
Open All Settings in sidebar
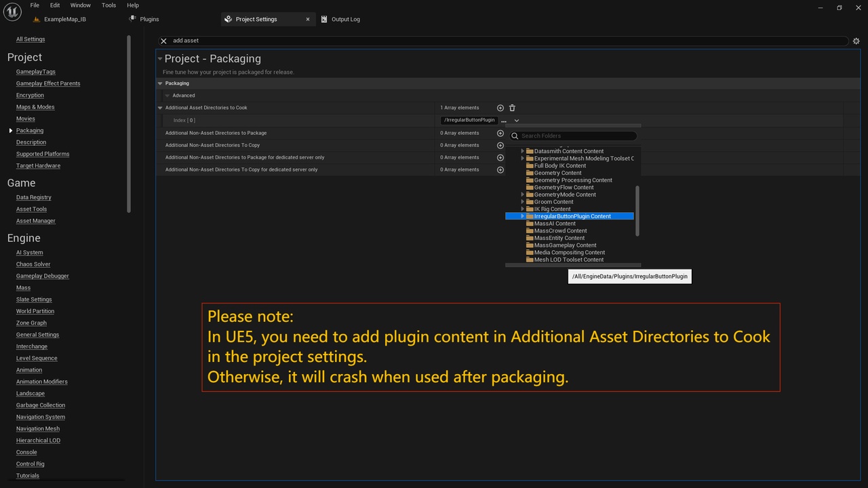coord(31,39)
